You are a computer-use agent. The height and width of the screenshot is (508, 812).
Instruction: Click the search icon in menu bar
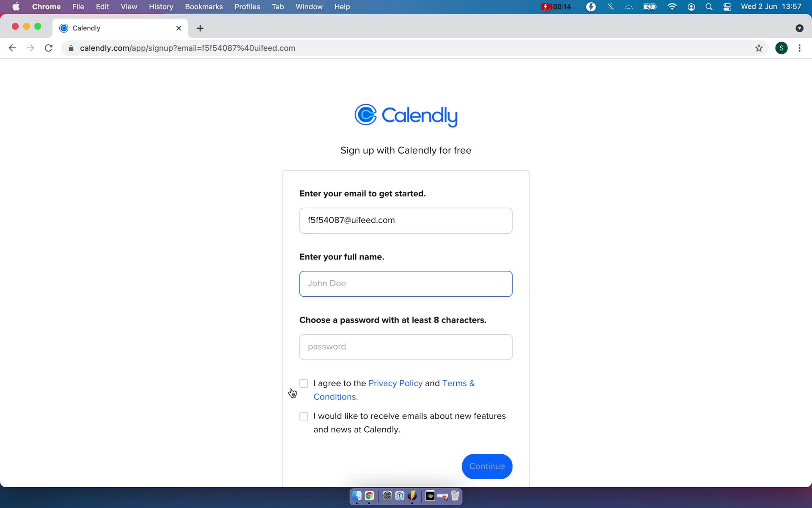click(x=709, y=6)
